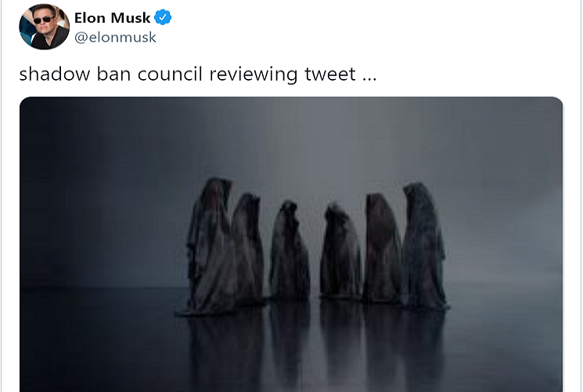583x392 pixels.
Task: Click the tallest leftmost hooded figure
Action: coord(208,247)
